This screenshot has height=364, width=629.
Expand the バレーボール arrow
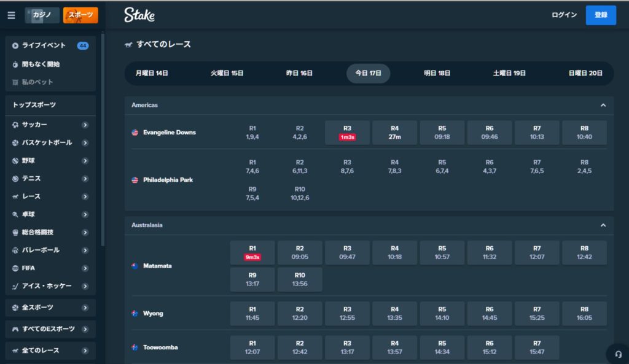click(85, 250)
